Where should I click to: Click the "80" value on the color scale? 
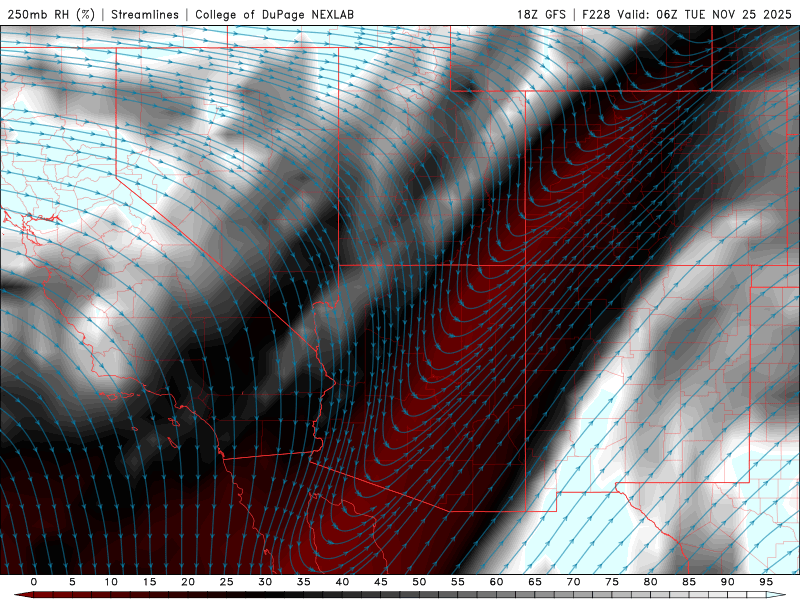tap(651, 582)
